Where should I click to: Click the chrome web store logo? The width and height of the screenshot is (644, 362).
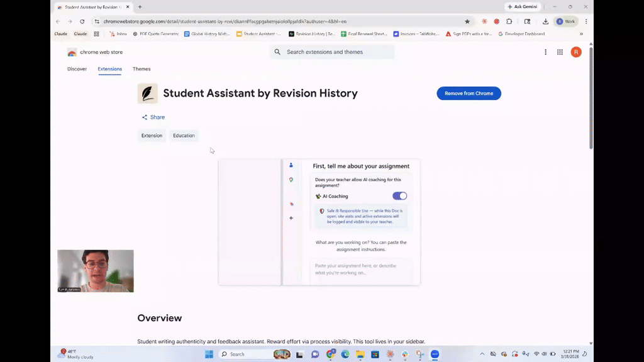pyautogui.click(x=95, y=52)
